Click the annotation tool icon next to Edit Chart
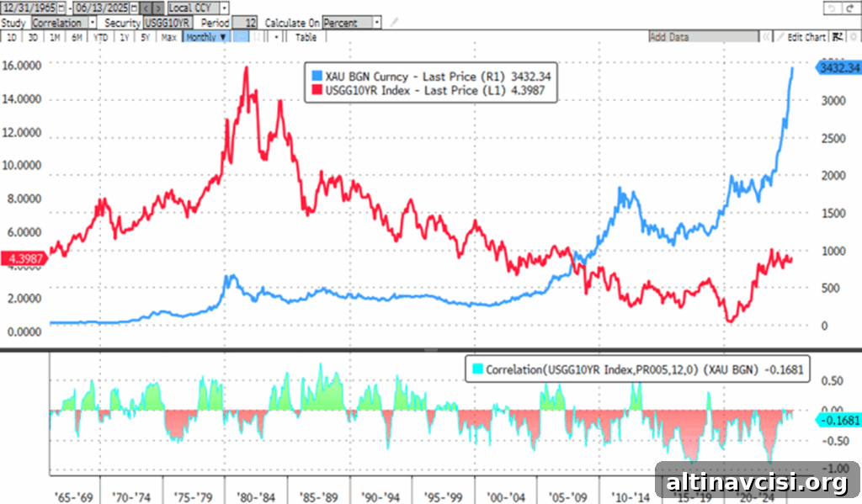Viewport: 862px width, 504px height. coord(838,37)
